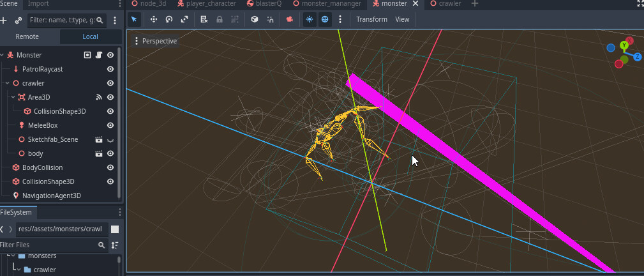Hide the PatrolRaycast node
Image resolution: width=644 pixels, height=276 pixels.
pos(110,69)
